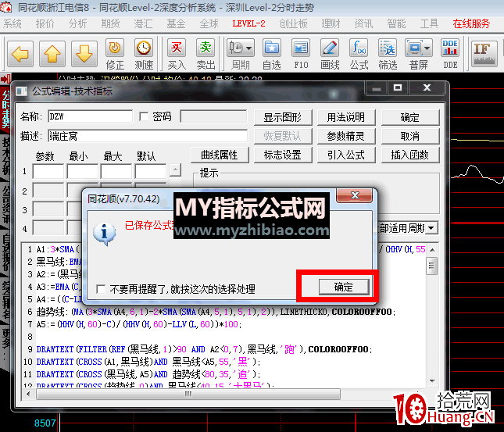Image resolution: width=504 pixels, height=432 pixels.
Task: Click the formula editor window icon
Action: 22,91
